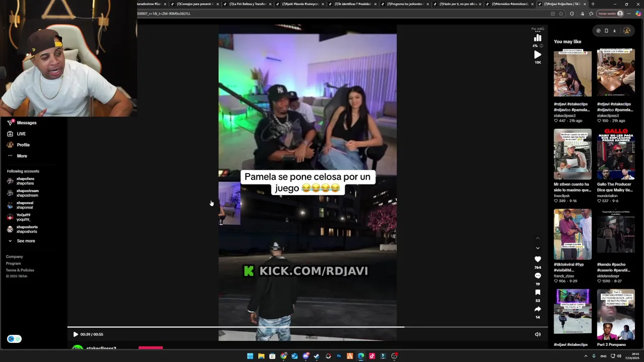The width and height of the screenshot is (644, 362).
Task: Open Photoshop from the taskbar
Action: pos(339,356)
